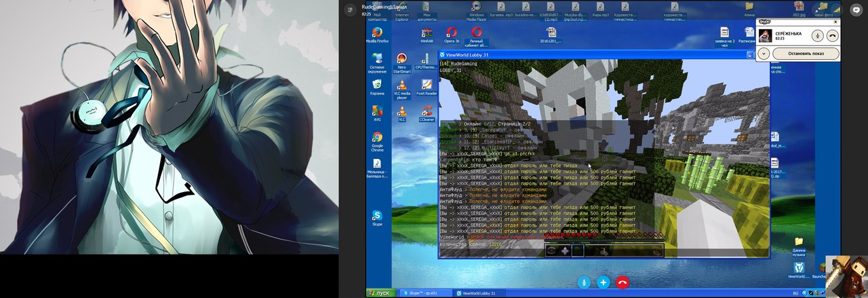Open Mozilla Firefox desktop shortcut
868x298 pixels.
[377, 34]
